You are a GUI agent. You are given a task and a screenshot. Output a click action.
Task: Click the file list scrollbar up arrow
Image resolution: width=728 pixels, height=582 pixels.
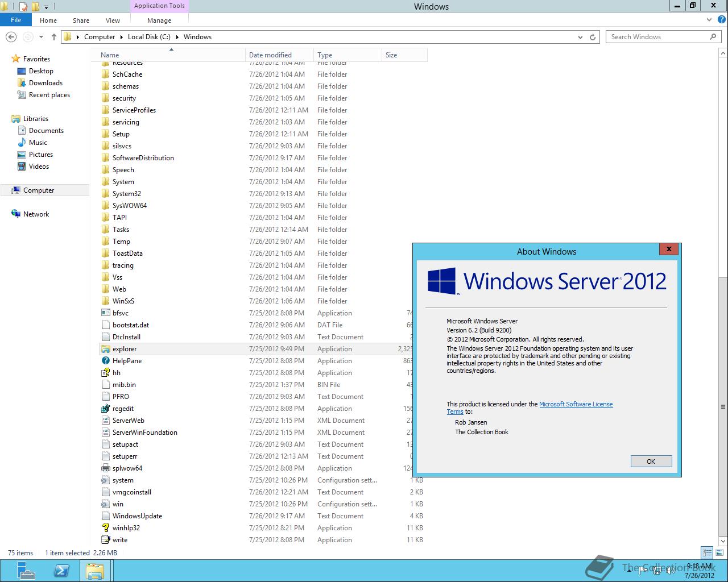tap(723, 53)
